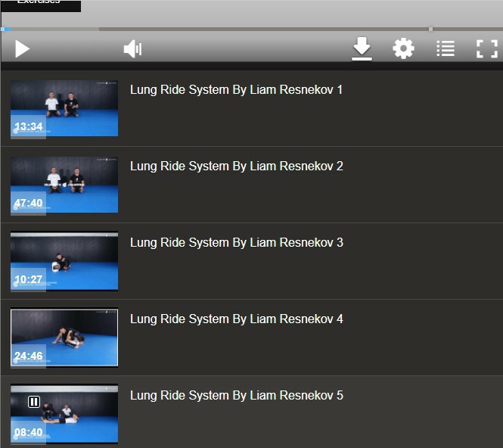Click thumbnail of video with 13:34 duration
Viewport: 503px width, 448px height.
click(x=64, y=107)
